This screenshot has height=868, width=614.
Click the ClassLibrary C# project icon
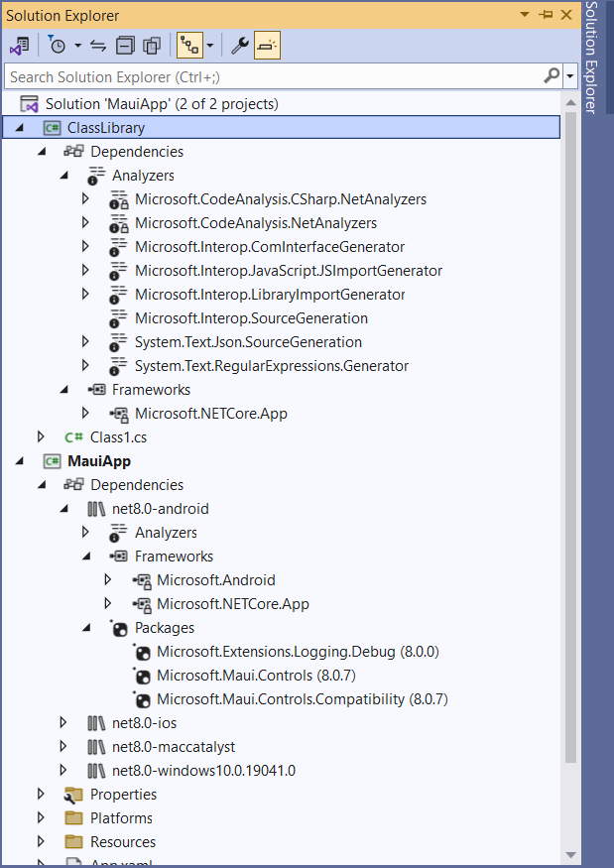point(52,128)
